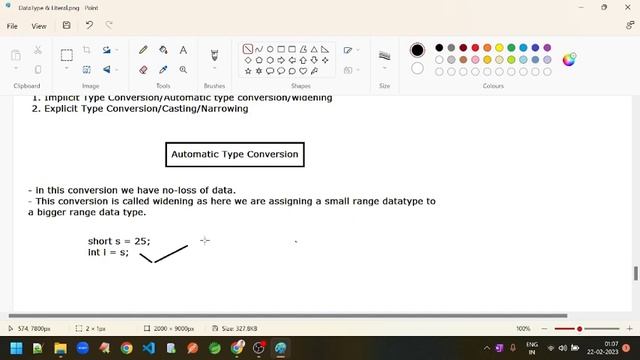Pick the yellow colour swatch
The width and height of the screenshot is (640, 360).
pyautogui.click(x=499, y=48)
